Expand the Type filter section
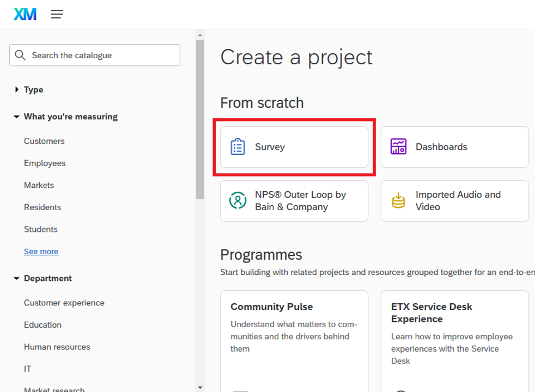This screenshot has width=535, height=392. coord(17,89)
